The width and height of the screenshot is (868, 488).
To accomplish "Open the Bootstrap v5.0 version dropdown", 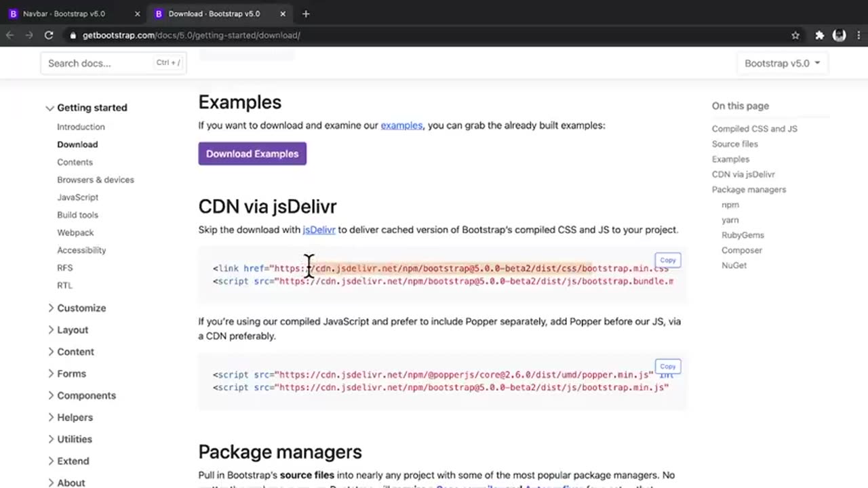I will tap(782, 63).
